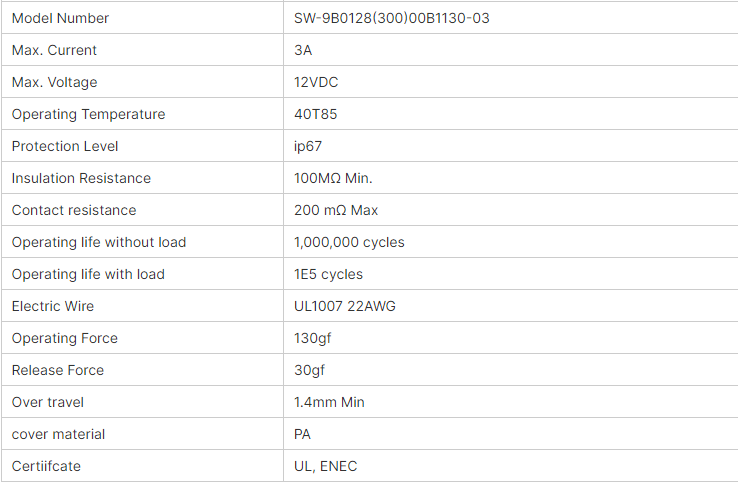
Task: Click the 12VDC voltage value
Action: click(x=314, y=82)
